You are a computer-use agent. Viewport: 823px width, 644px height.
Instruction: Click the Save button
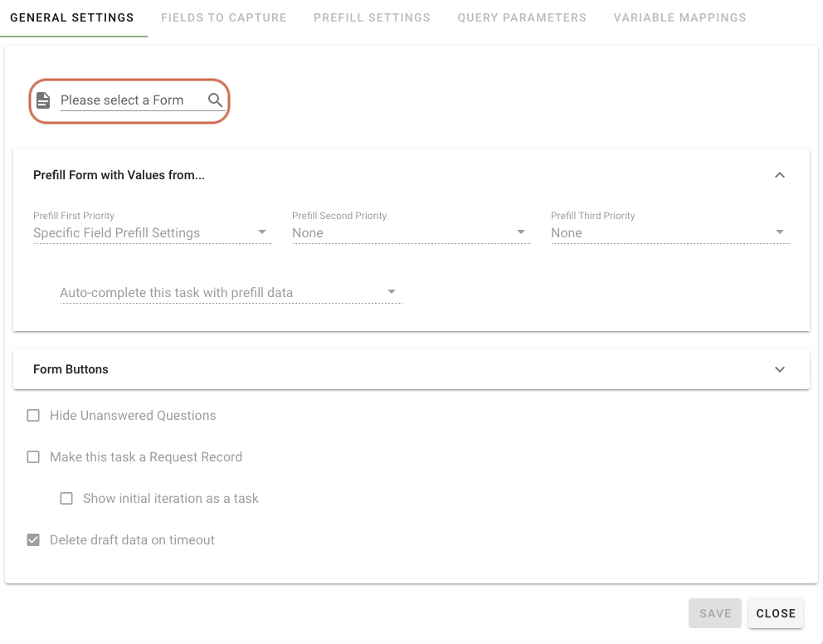coord(714,612)
